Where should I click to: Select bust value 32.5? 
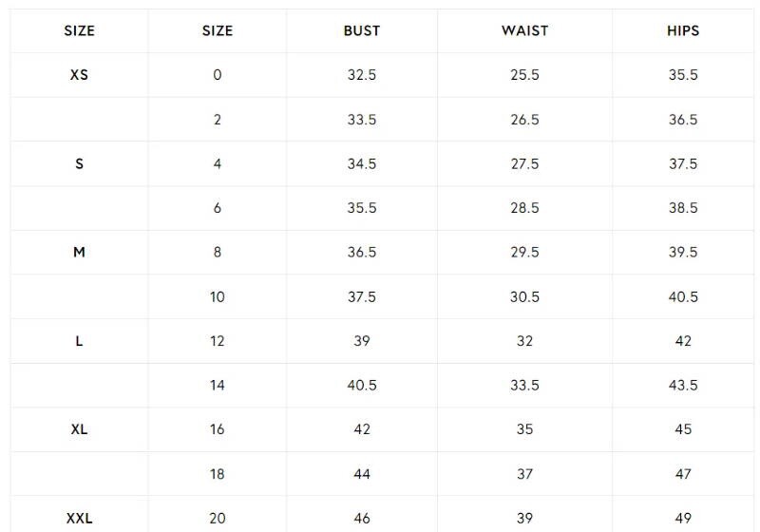click(361, 75)
